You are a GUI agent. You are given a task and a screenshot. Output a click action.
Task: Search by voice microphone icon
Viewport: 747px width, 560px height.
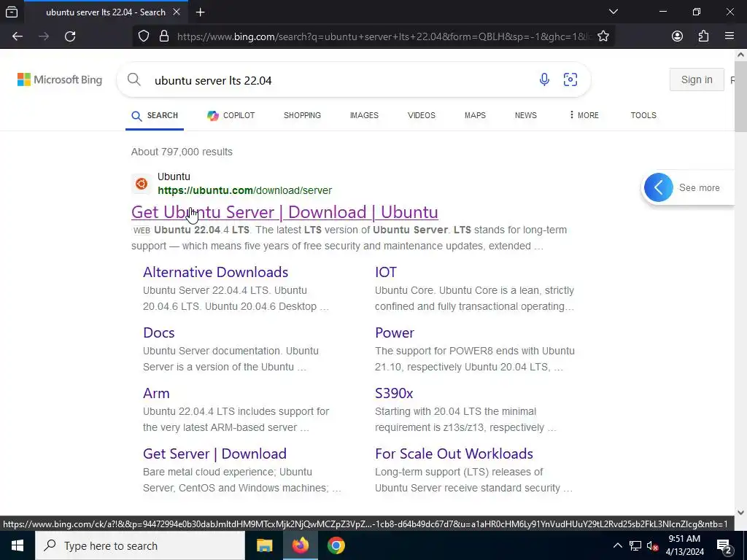544,79
